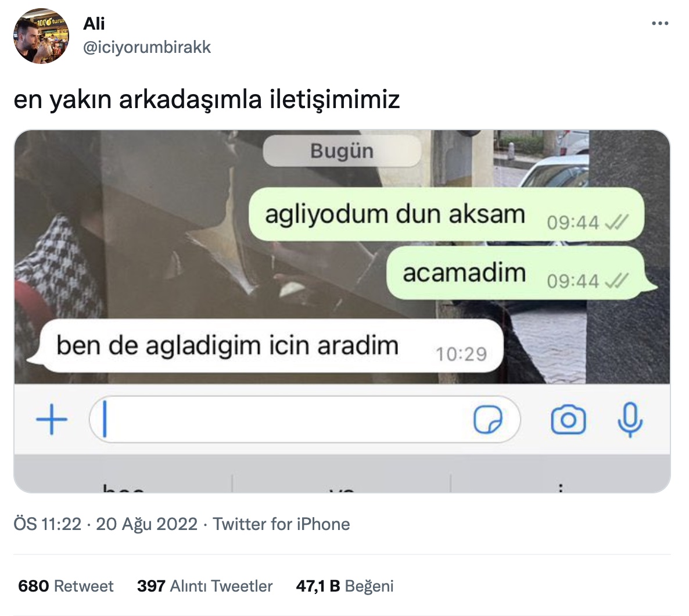The image size is (689, 616).
Task: Select the "ben de agladigim icin aradim" bubble
Action: point(265,346)
